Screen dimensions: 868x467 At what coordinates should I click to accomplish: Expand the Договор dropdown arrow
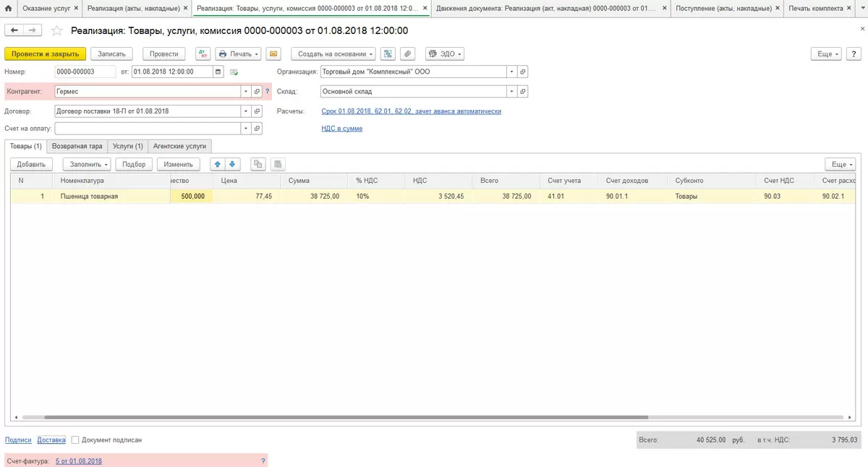246,111
